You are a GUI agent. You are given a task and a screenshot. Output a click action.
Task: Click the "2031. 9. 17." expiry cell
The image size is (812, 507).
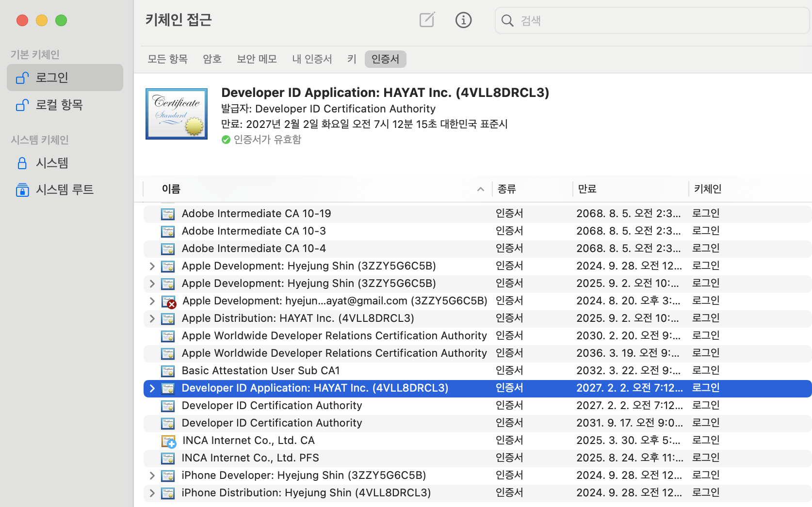click(x=630, y=423)
